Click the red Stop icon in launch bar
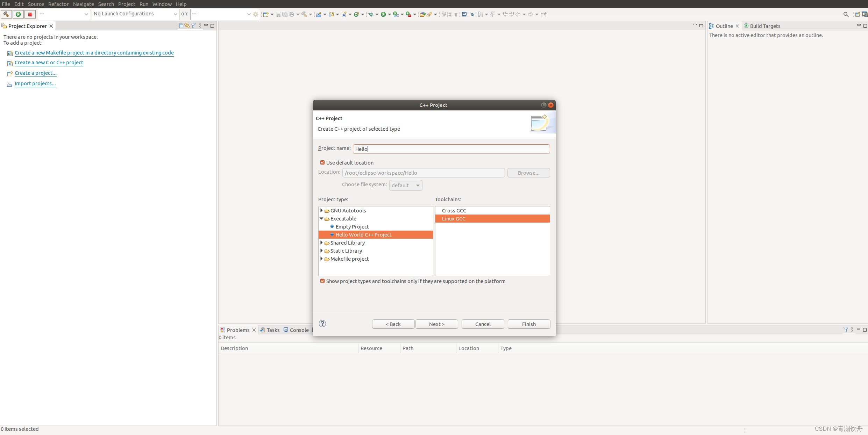 (x=30, y=14)
